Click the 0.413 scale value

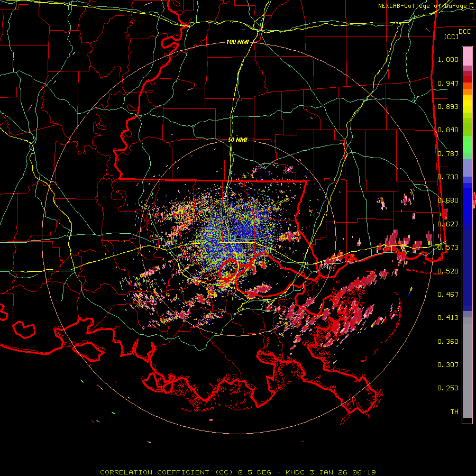pos(448,318)
